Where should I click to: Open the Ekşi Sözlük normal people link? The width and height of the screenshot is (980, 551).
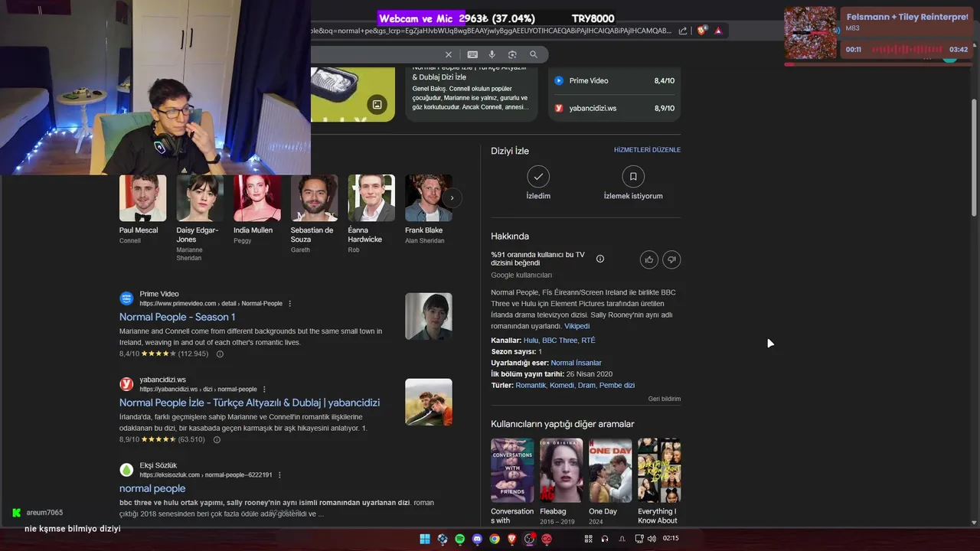[x=152, y=488]
